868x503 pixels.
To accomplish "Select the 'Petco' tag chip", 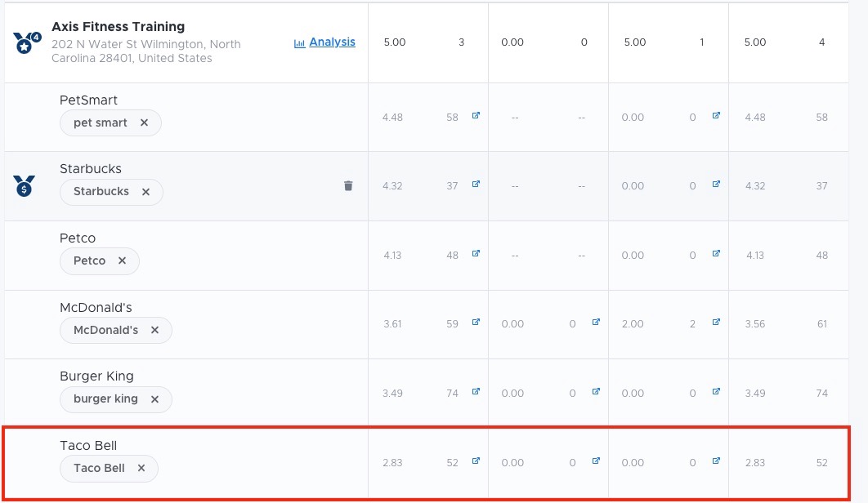I will click(x=100, y=260).
